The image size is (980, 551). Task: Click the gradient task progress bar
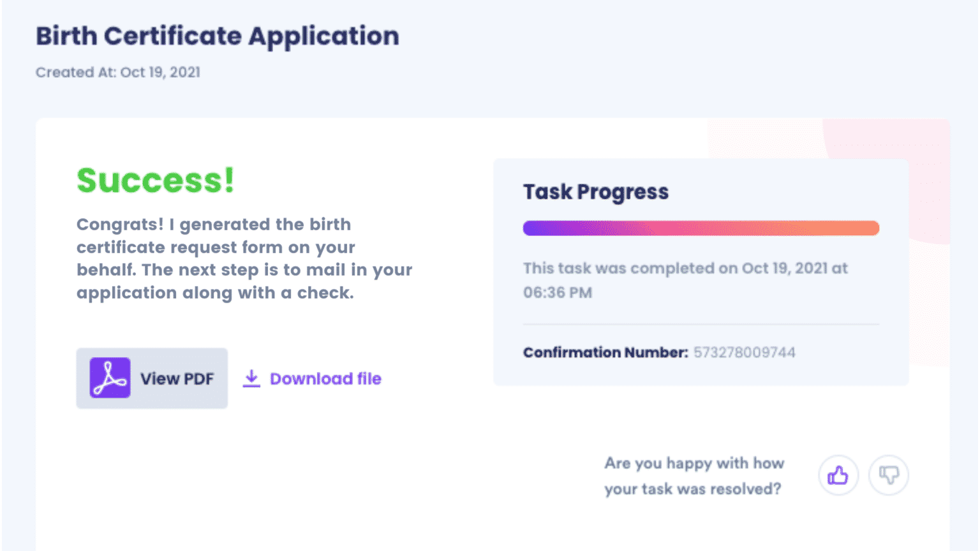(x=701, y=228)
